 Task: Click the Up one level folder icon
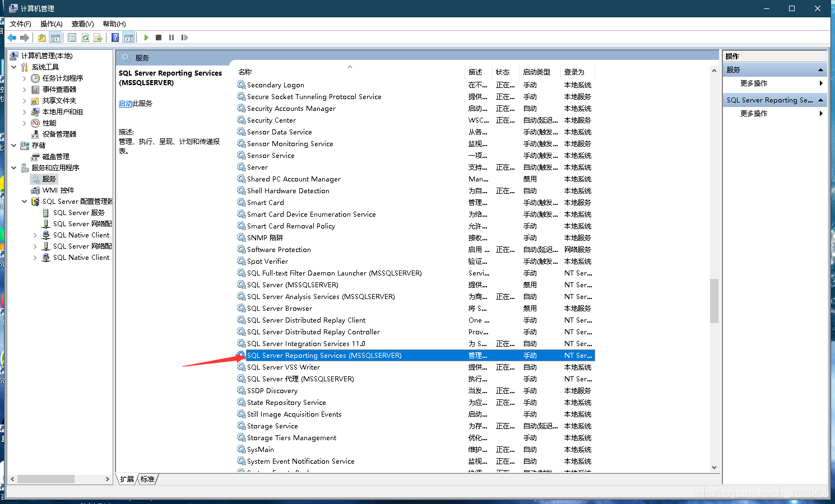(x=42, y=38)
